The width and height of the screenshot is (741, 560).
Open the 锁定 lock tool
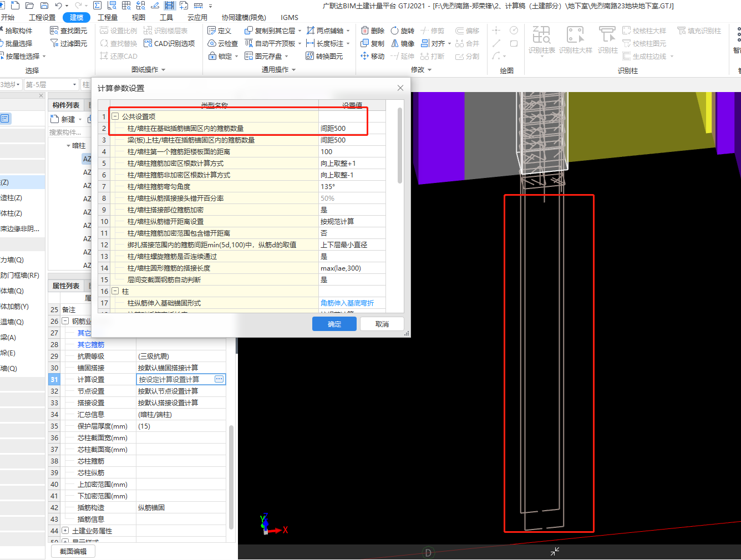[223, 56]
